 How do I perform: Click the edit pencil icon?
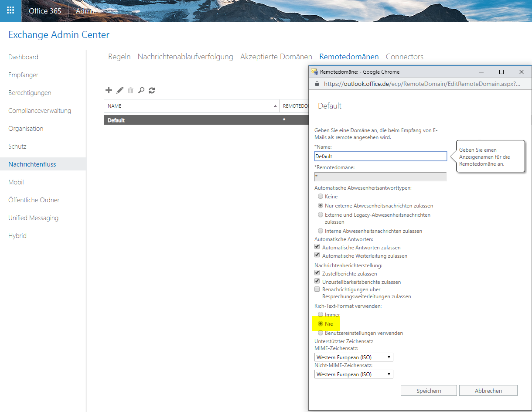pos(120,90)
